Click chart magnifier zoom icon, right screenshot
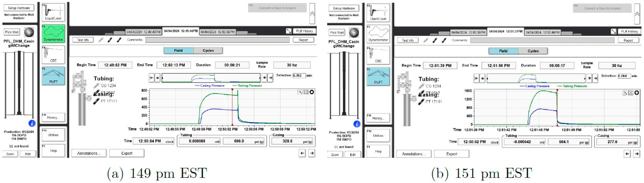Viewport: 644px width, 183px height. pos(625,93)
